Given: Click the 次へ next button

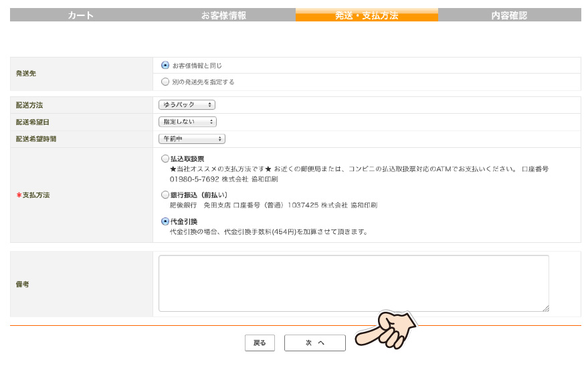Looking at the screenshot, I should [314, 343].
